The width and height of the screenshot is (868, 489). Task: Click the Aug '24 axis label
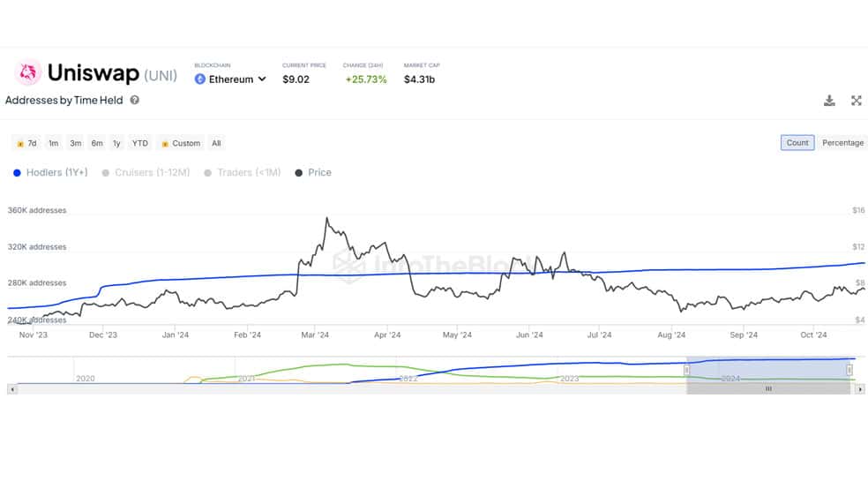click(671, 335)
